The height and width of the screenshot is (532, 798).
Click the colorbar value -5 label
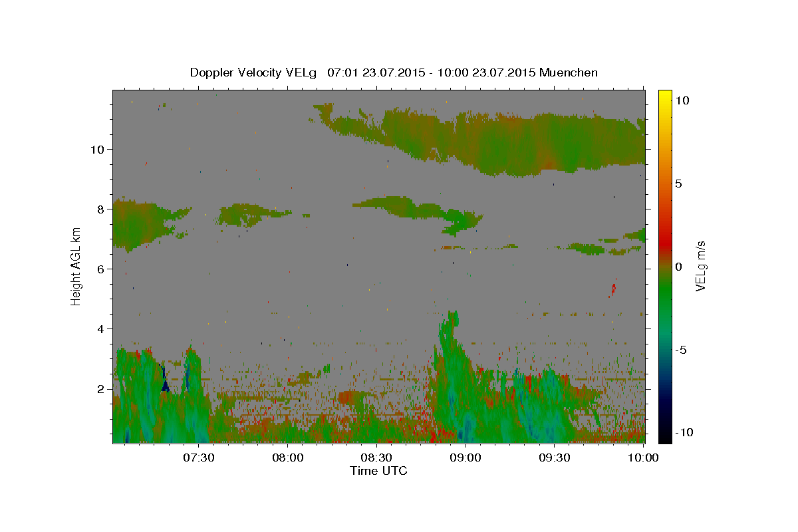point(680,350)
